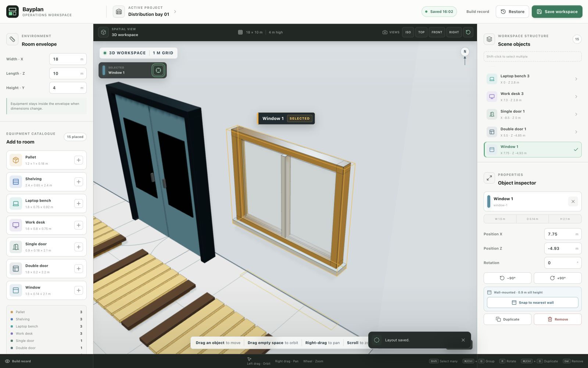Edit the Rotation field
This screenshot has height=368, width=588.
tap(563, 263)
